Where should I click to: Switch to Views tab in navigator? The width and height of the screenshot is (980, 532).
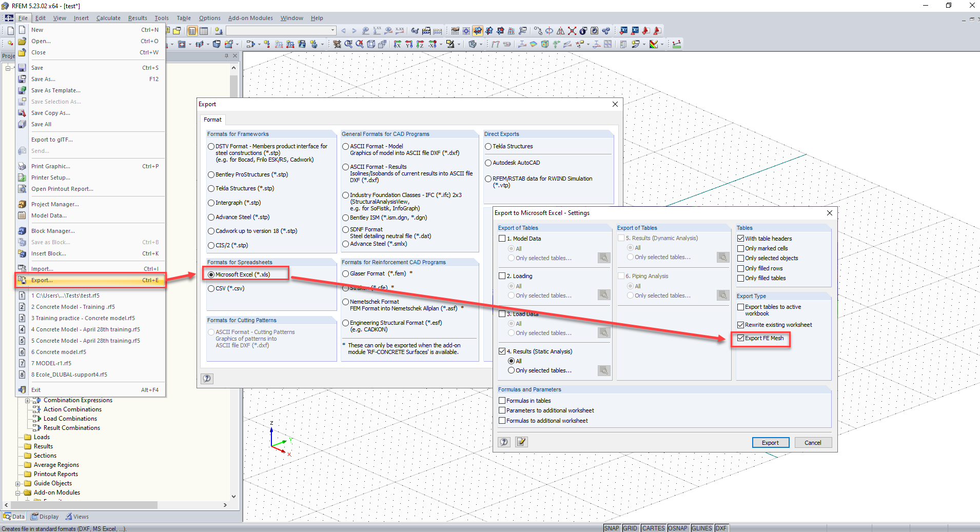(77, 517)
